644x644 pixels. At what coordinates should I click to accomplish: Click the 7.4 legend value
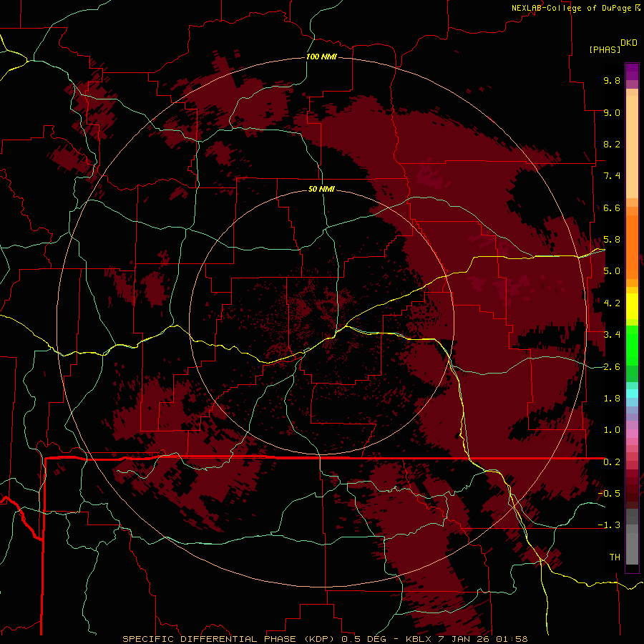pos(612,176)
